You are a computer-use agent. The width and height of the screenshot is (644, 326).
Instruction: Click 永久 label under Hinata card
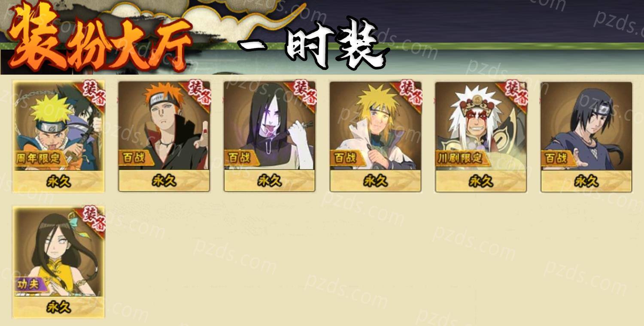click(59, 307)
